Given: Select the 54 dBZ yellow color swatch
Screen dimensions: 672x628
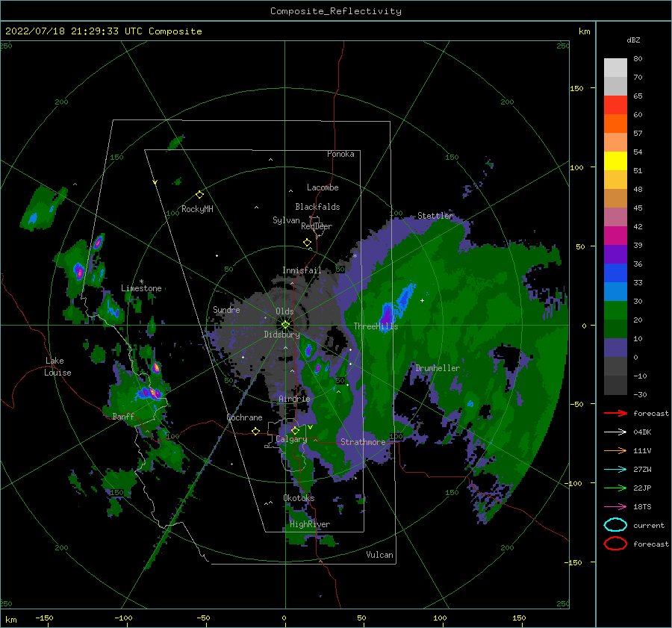Looking at the screenshot, I should click(x=615, y=161).
